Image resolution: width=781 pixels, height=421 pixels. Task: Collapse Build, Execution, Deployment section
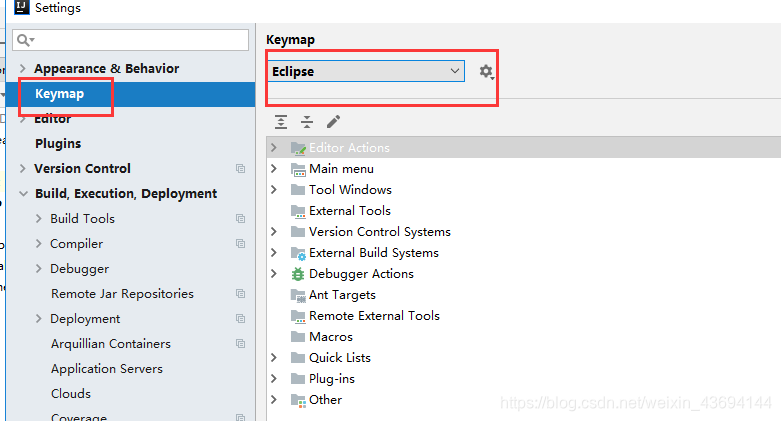click(x=23, y=194)
